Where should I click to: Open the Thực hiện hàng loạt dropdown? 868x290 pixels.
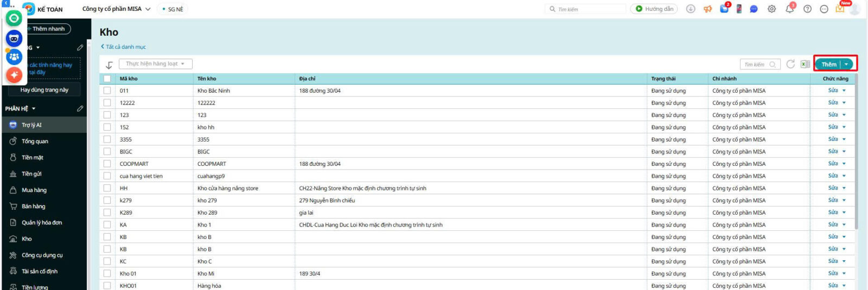(x=155, y=64)
